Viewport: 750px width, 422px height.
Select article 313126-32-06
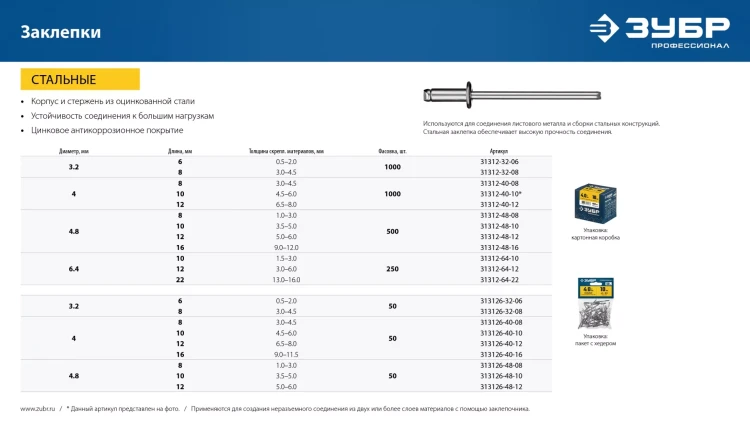[x=501, y=301]
